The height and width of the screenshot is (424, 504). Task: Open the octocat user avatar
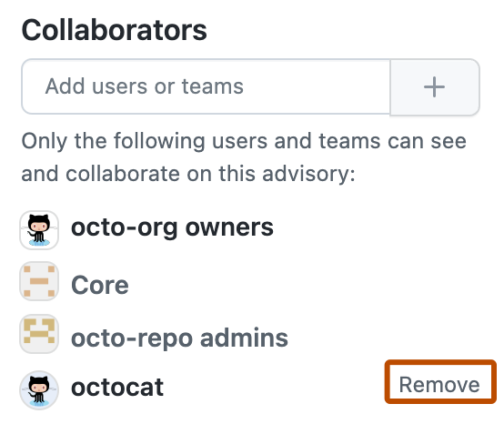(39, 390)
